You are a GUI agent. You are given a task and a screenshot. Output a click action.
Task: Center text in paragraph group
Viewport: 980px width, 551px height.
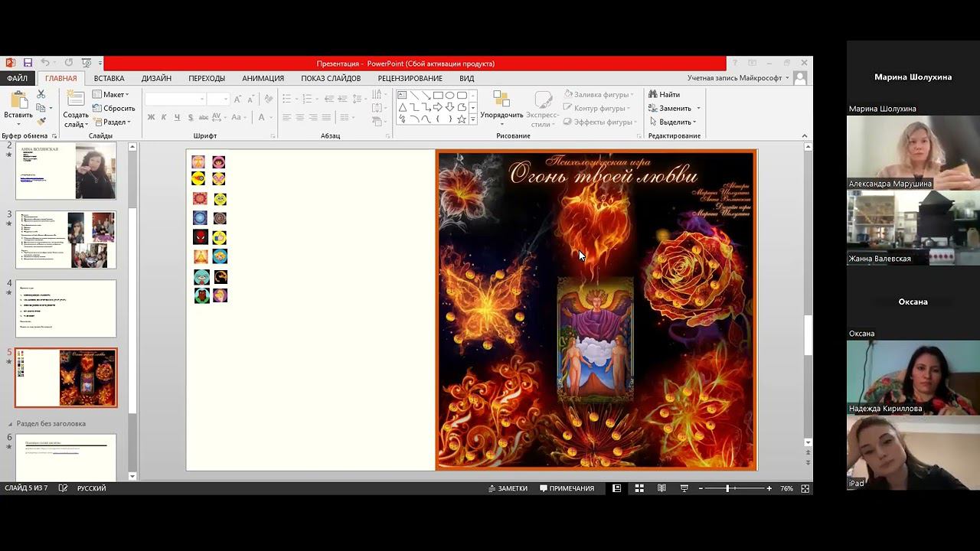(300, 117)
